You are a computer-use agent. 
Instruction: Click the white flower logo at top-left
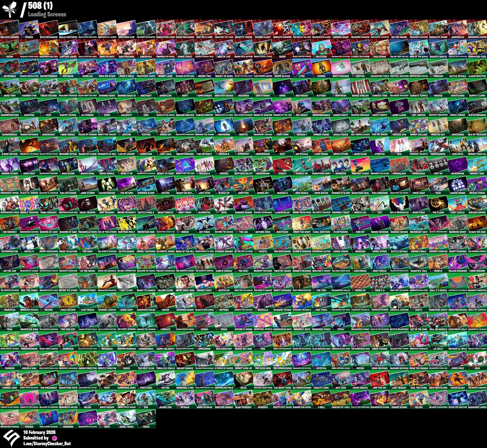click(10, 9)
